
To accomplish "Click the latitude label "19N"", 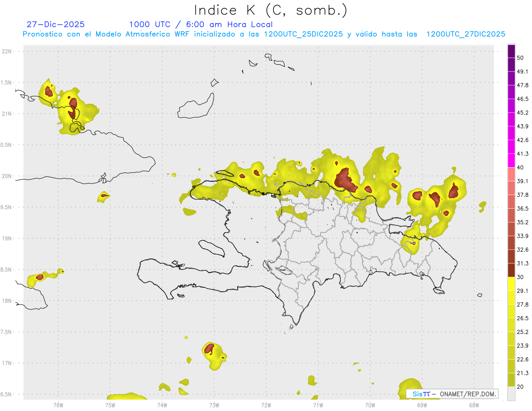I will pyautogui.click(x=8, y=239).
